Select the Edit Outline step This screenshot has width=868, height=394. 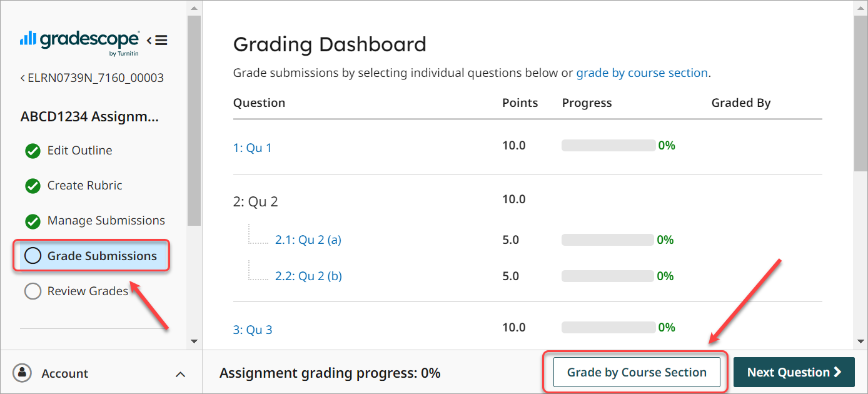coord(79,150)
